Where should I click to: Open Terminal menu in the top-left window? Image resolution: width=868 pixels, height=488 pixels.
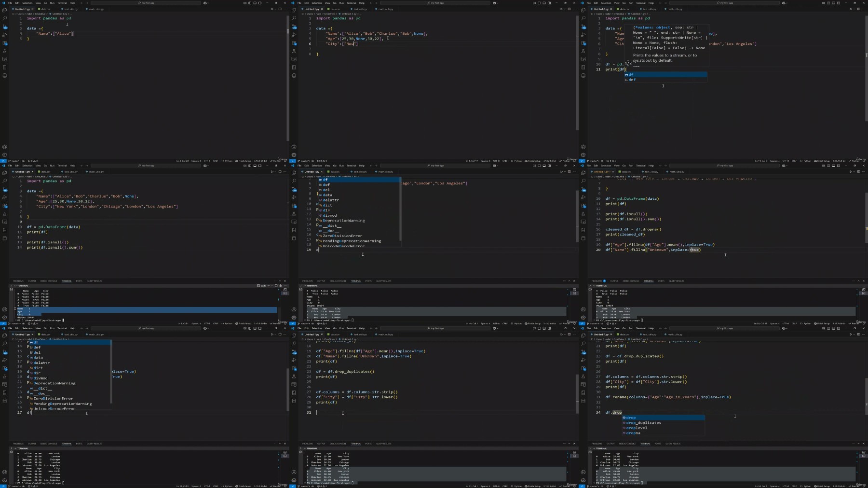[x=62, y=3]
